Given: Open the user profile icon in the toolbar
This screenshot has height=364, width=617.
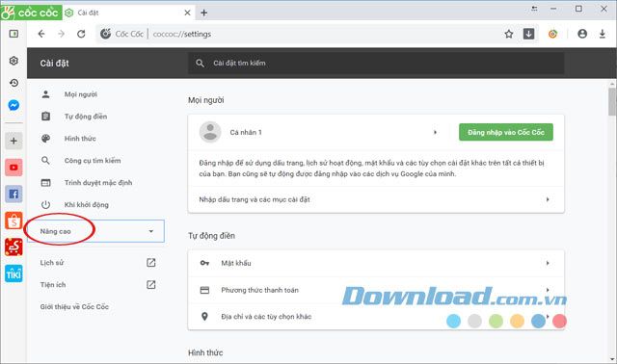Looking at the screenshot, I should tap(582, 34).
